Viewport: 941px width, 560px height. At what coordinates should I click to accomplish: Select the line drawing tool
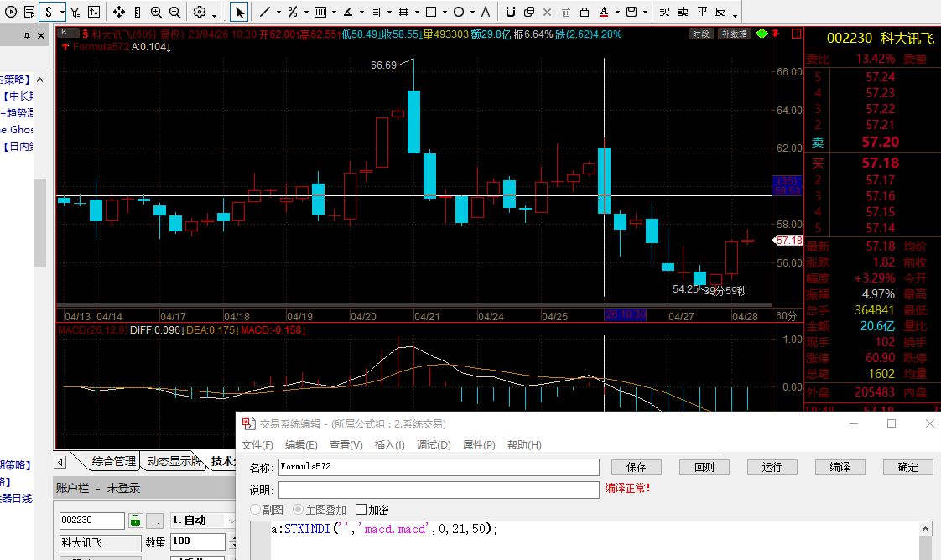coord(265,12)
